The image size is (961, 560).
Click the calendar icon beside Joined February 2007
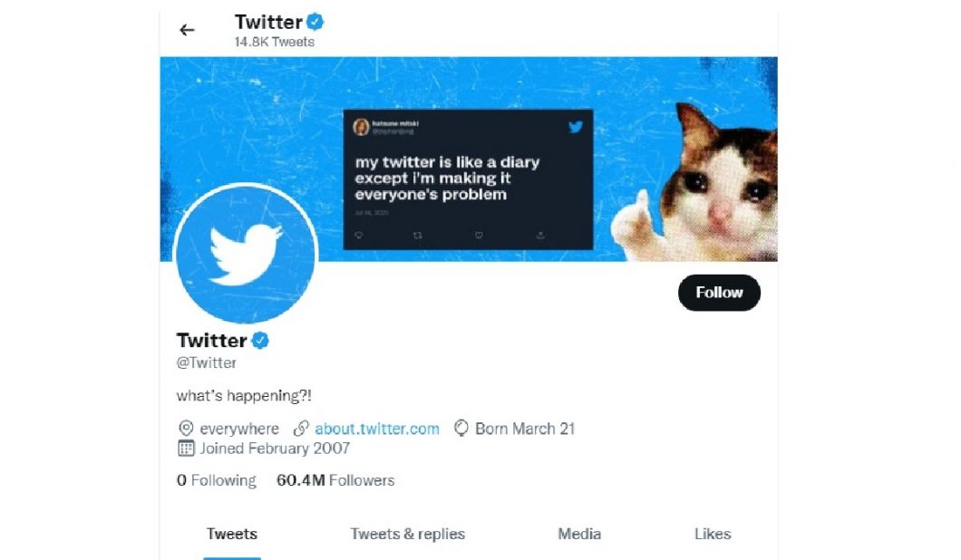[186, 449]
